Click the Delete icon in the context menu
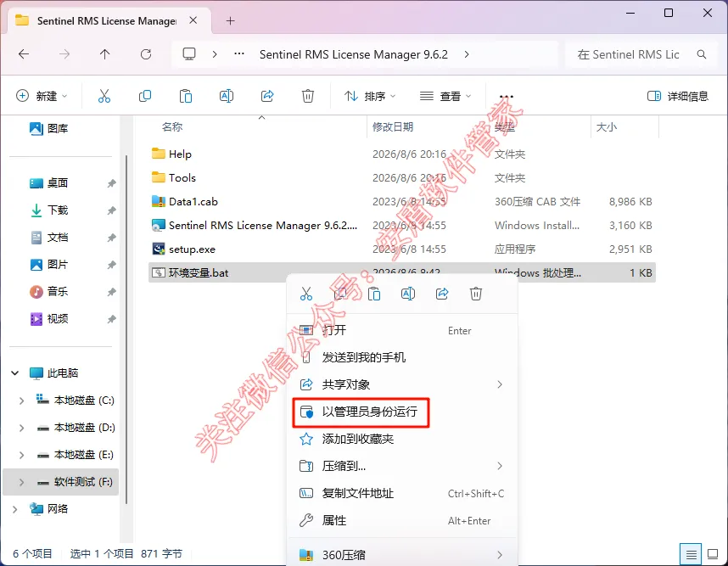This screenshot has width=728, height=566. (476, 294)
